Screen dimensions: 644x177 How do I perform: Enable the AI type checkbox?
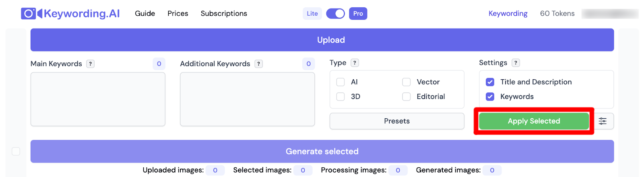(x=341, y=82)
